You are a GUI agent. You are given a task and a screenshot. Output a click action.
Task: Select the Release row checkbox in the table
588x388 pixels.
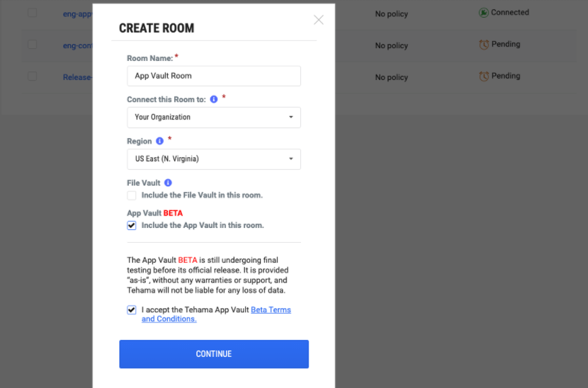click(x=33, y=76)
